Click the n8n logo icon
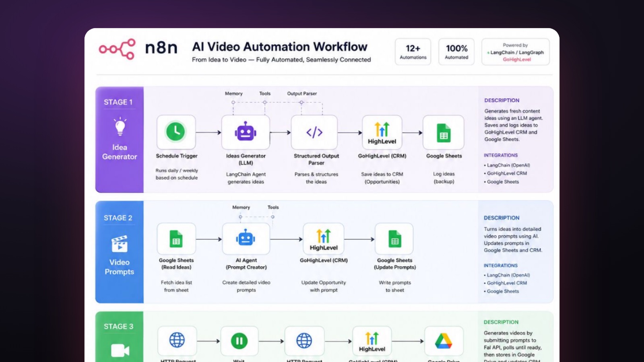 tap(117, 49)
